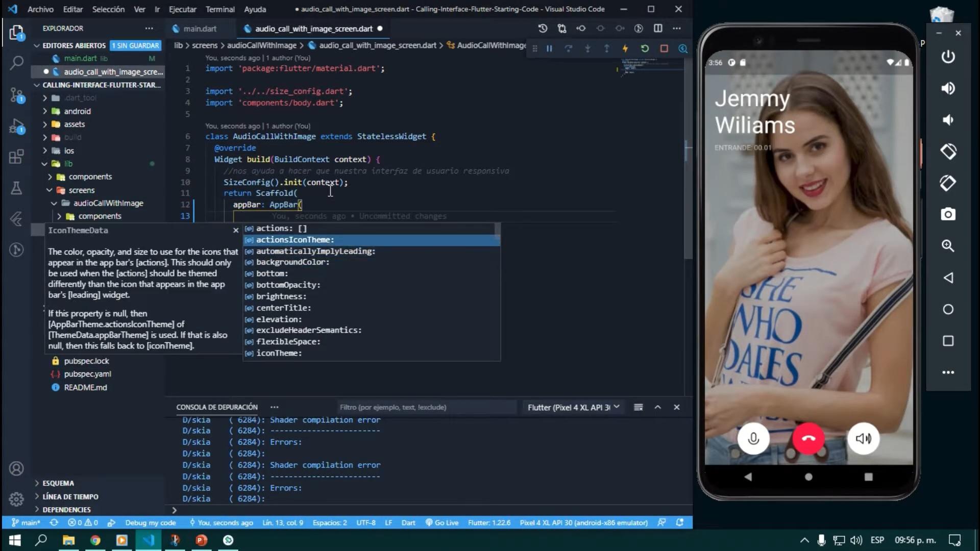This screenshot has width=980, height=551.
Task: Click debug Step Over button
Action: pos(568,48)
